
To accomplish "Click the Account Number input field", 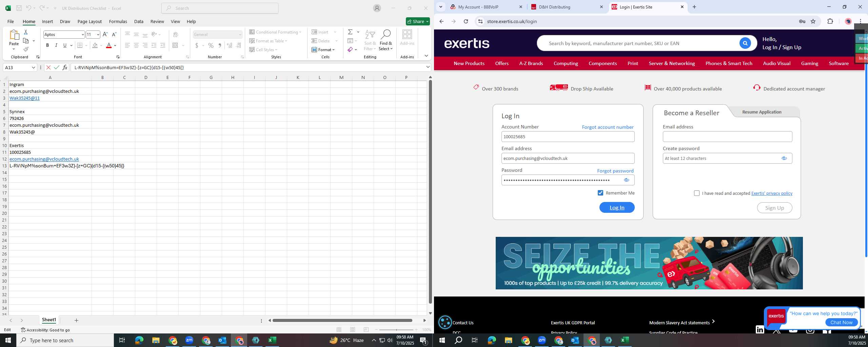I will [x=568, y=137].
